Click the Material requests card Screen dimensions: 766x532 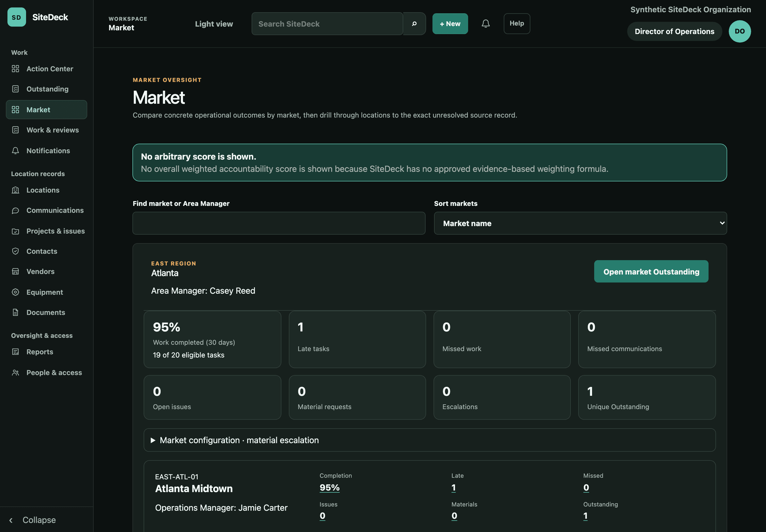pos(357,397)
